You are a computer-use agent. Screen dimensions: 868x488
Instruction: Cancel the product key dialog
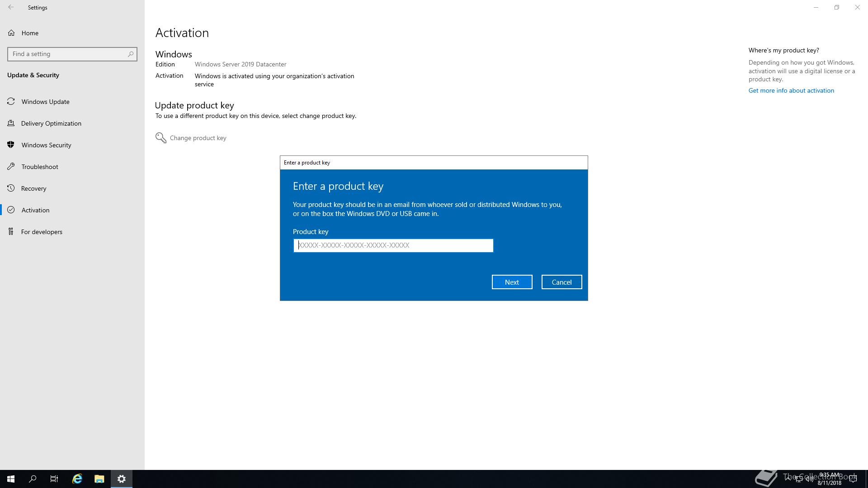click(561, 282)
